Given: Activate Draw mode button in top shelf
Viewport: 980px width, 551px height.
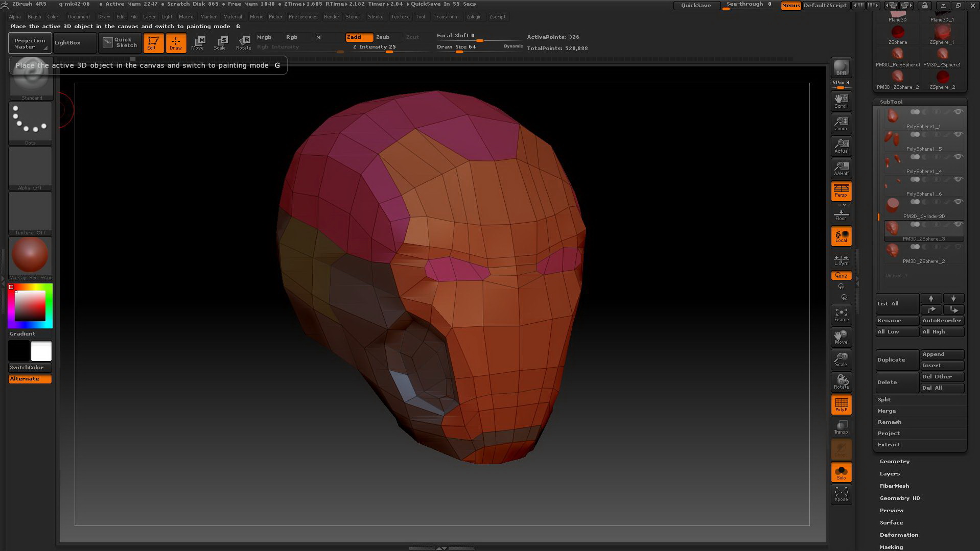Looking at the screenshot, I should pyautogui.click(x=176, y=43).
